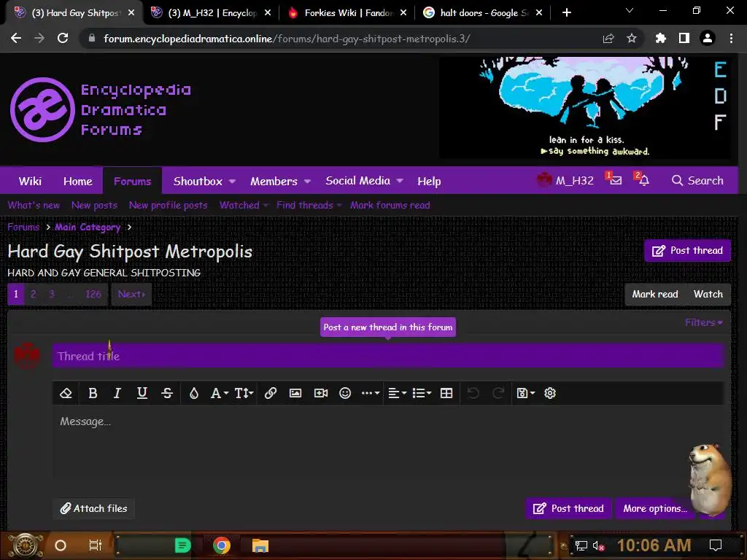This screenshot has height=560, width=747.
Task: Bookmark this page with star icon
Action: pos(632,39)
